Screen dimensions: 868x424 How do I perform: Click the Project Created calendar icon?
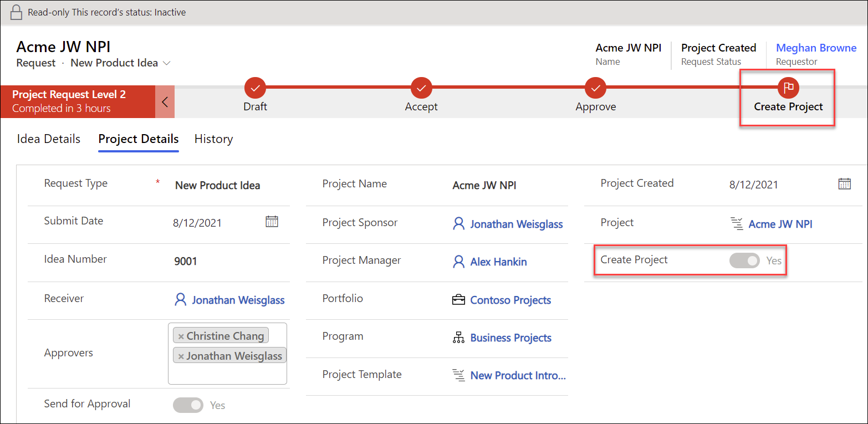pos(844,184)
